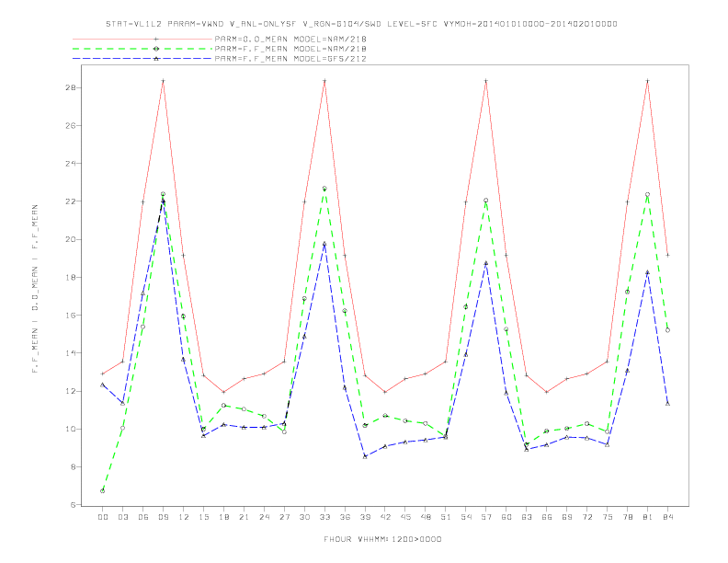Click the y-axis tick label 18

tap(70, 277)
